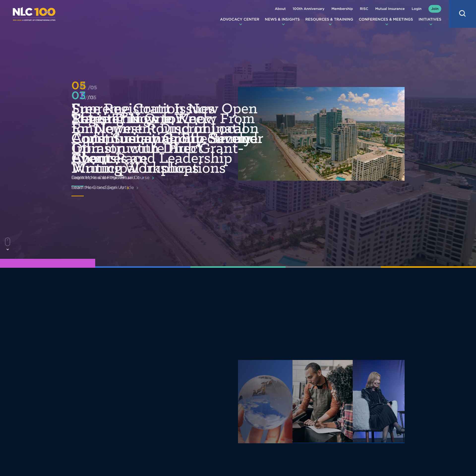Click the scroll down arrow icon
Screen dimensions: 476x476
[8, 249]
